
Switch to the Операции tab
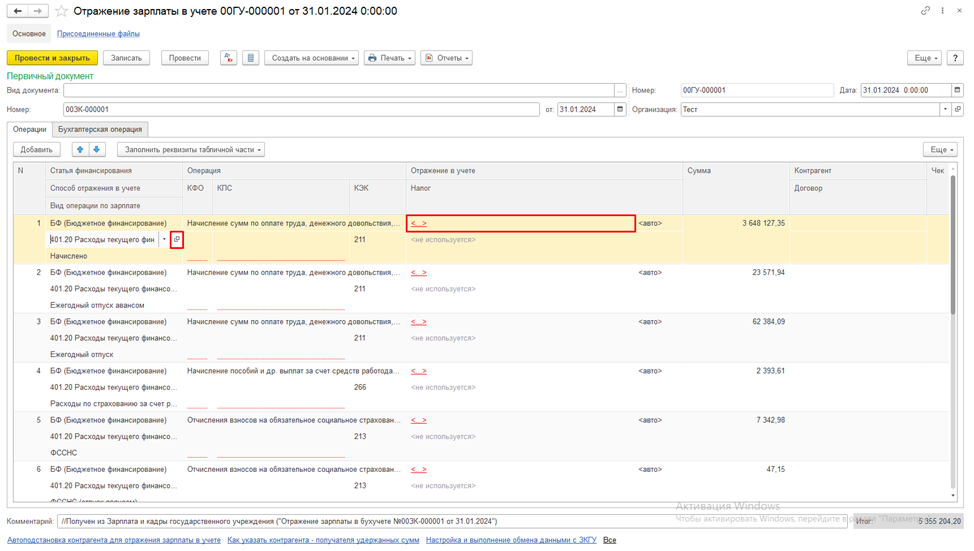coord(30,129)
